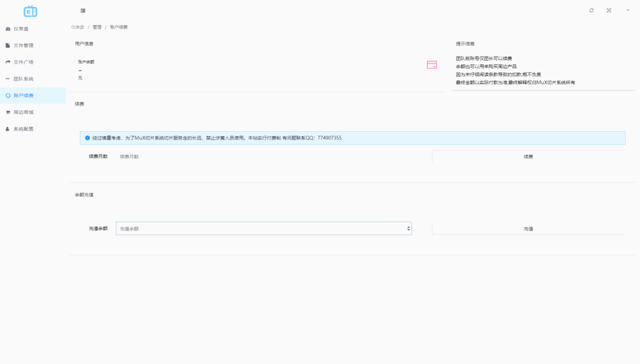This screenshot has width=640, height=364.
Task: Refresh the page using the refresh icon
Action: [592, 10]
